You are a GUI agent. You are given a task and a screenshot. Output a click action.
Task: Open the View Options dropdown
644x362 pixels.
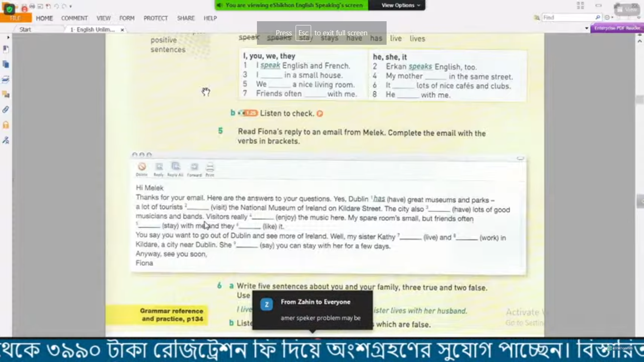click(x=397, y=5)
